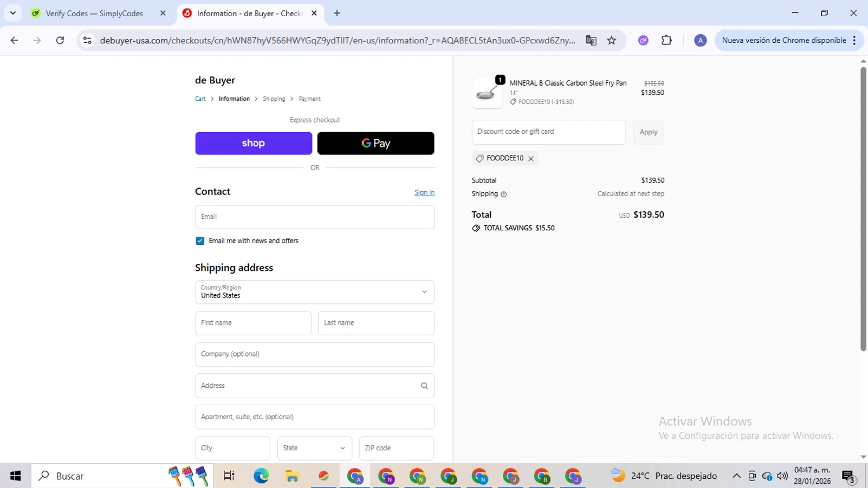Click the ZIP code field
The image size is (868, 488).
tap(396, 448)
